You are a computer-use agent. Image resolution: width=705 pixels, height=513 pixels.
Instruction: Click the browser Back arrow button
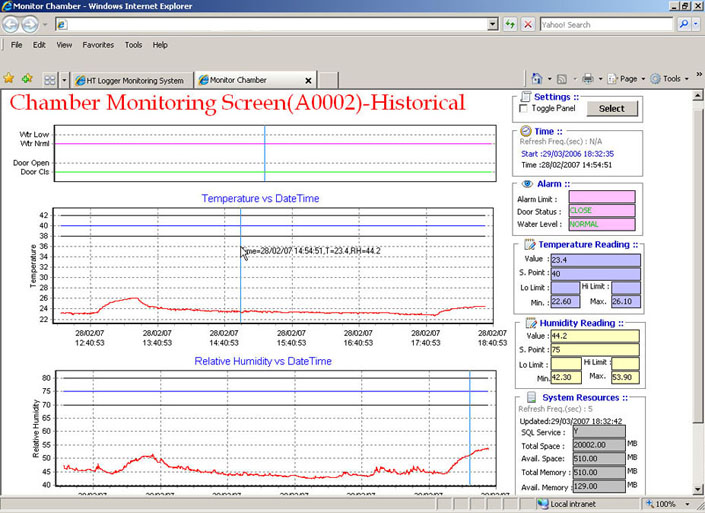[11, 24]
